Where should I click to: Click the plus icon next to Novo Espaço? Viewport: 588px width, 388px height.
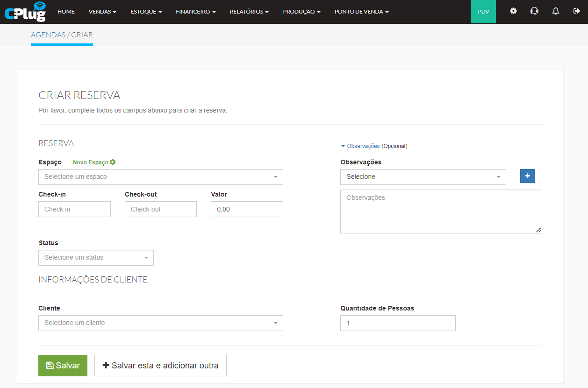(113, 162)
